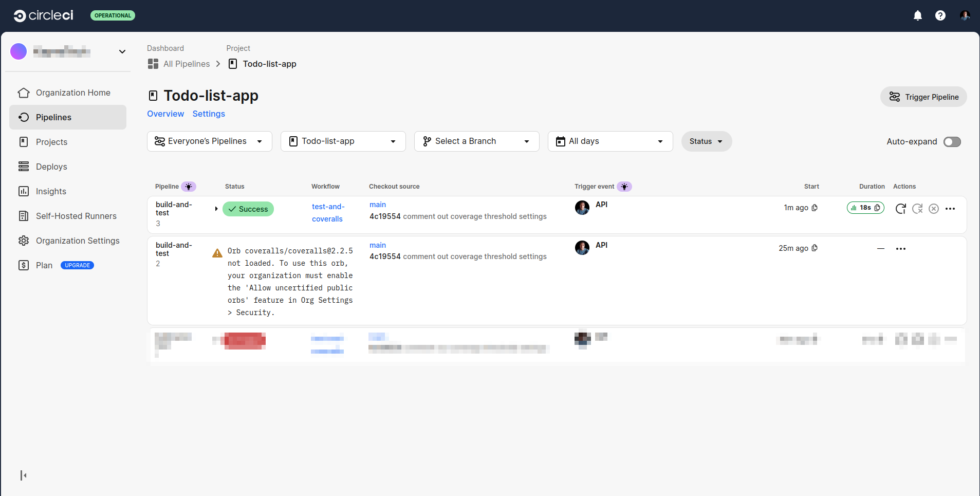The width and height of the screenshot is (980, 496).
Task: Open more actions menu for pipeline 3
Action: [x=950, y=209]
